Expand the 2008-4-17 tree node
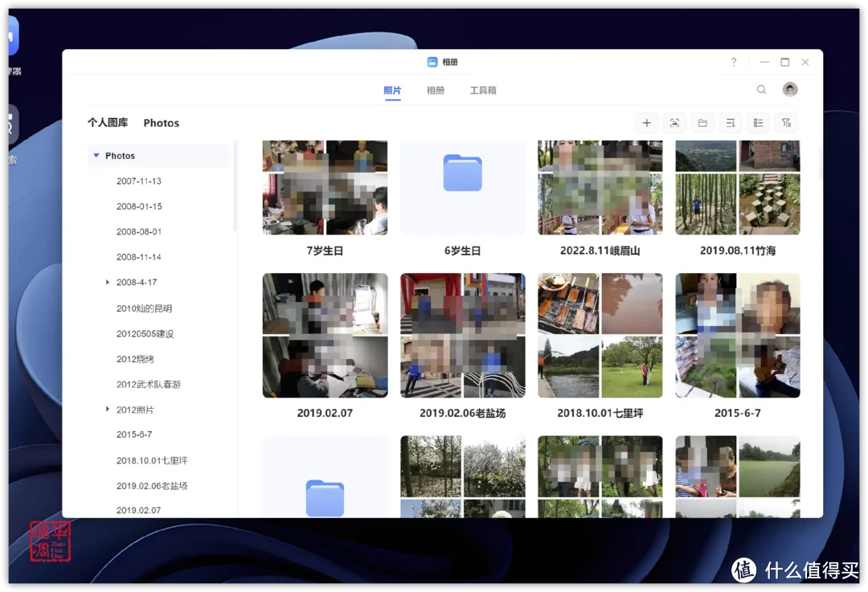868x592 pixels. (108, 283)
